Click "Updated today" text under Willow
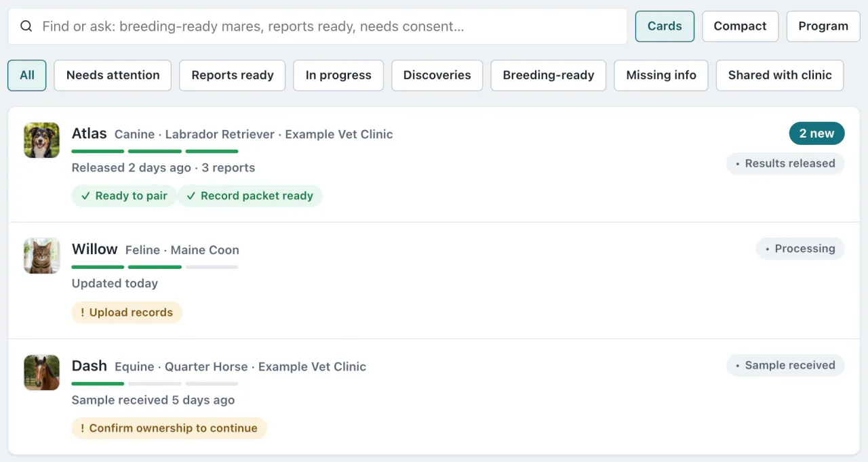 click(115, 283)
